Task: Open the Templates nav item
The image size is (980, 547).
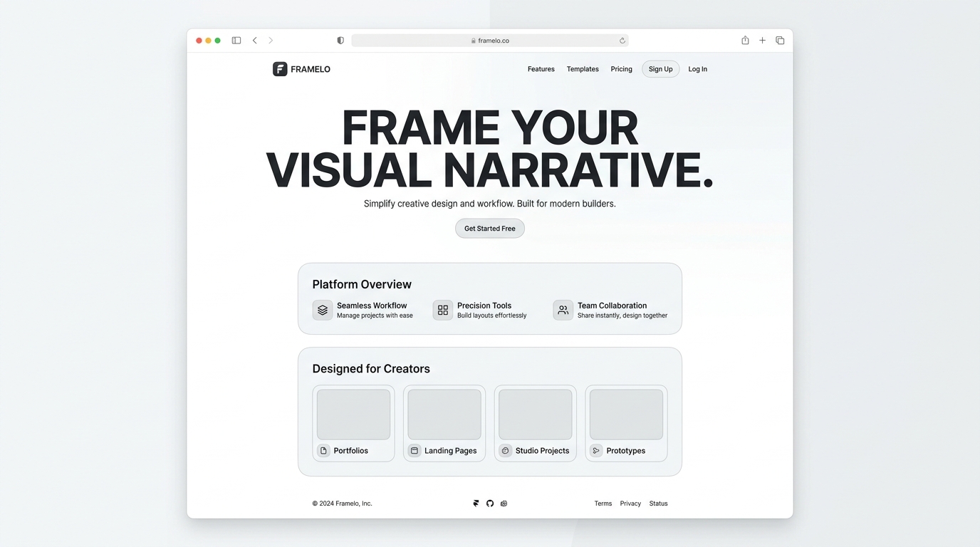Action: tap(583, 69)
